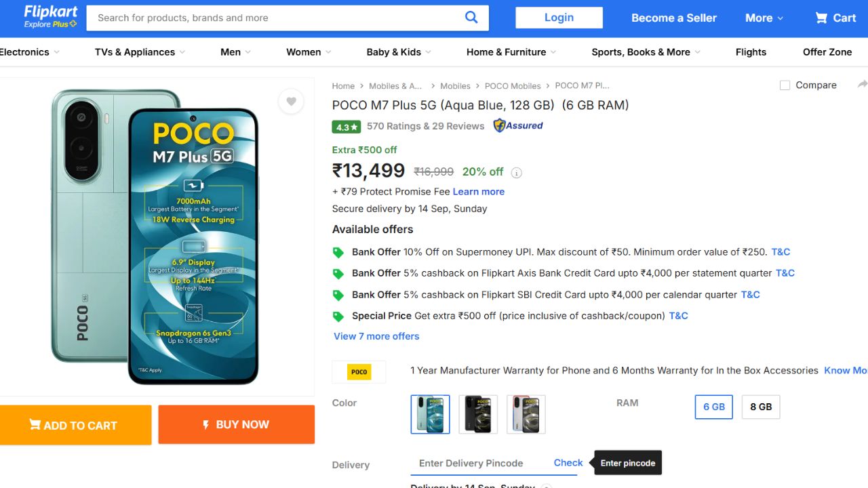Click the price info icon beside 20% off
Viewport: 868px width, 488px height.
[x=516, y=173]
